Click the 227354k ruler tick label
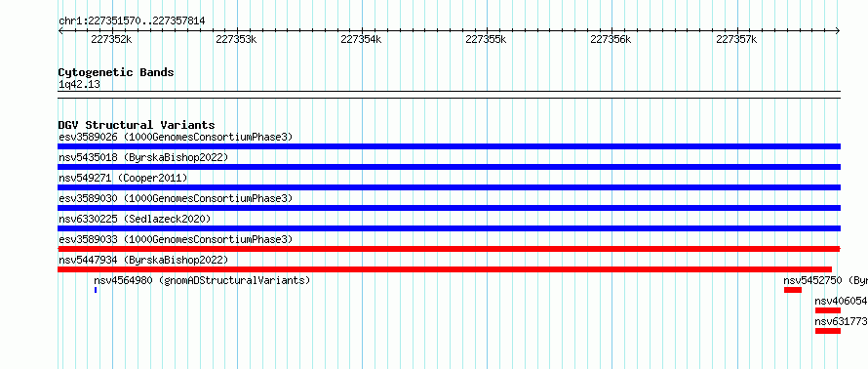868x369 pixels. pos(362,39)
